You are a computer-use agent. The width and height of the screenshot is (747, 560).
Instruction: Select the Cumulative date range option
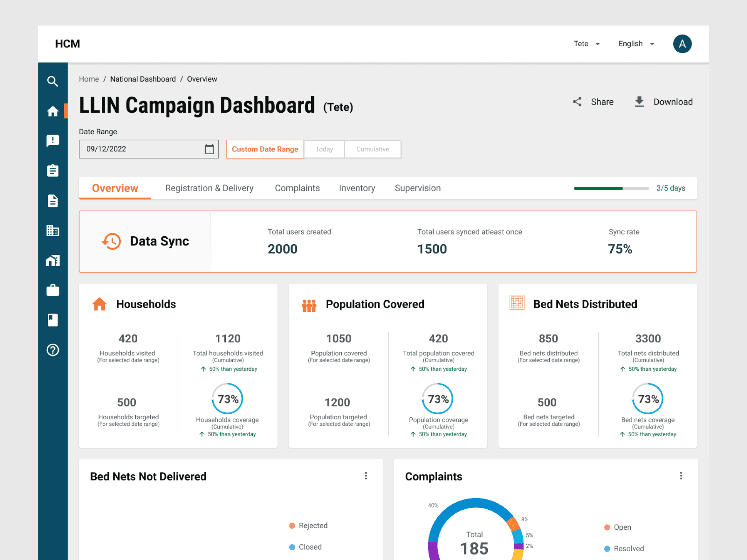[372, 149]
